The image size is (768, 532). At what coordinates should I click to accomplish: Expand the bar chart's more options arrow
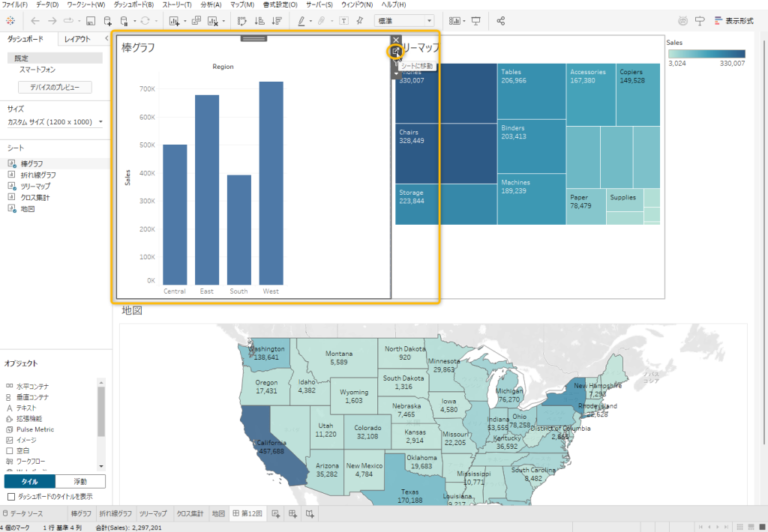coord(396,73)
